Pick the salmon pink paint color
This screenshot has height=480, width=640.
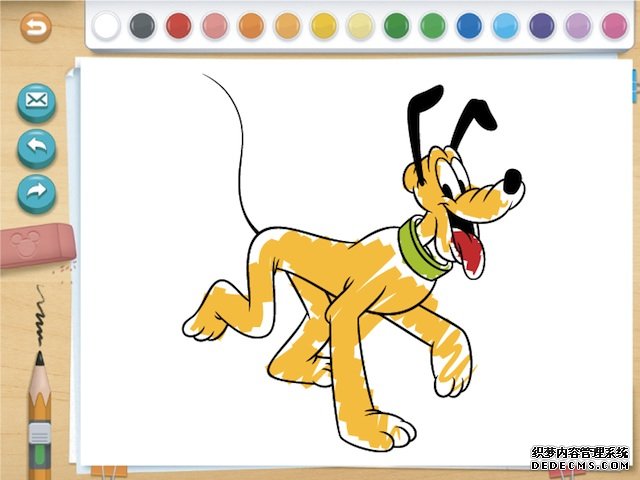tap(215, 26)
